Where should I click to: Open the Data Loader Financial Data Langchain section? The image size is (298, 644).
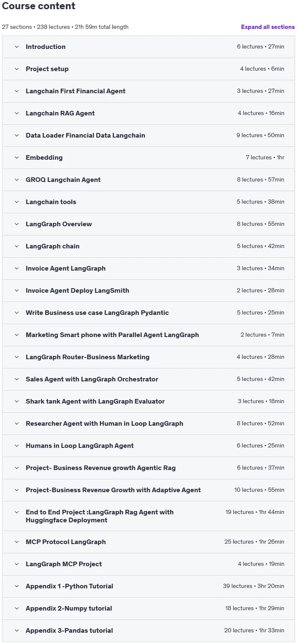pyautogui.click(x=149, y=135)
